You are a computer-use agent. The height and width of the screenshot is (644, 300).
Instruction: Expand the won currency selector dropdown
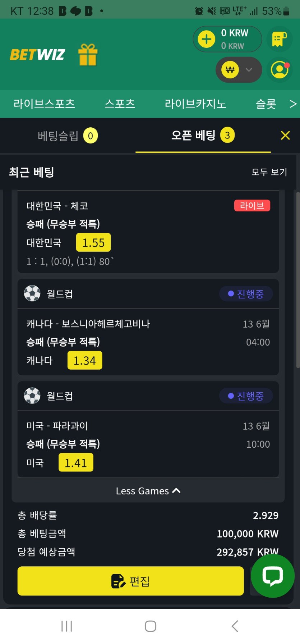click(x=239, y=70)
